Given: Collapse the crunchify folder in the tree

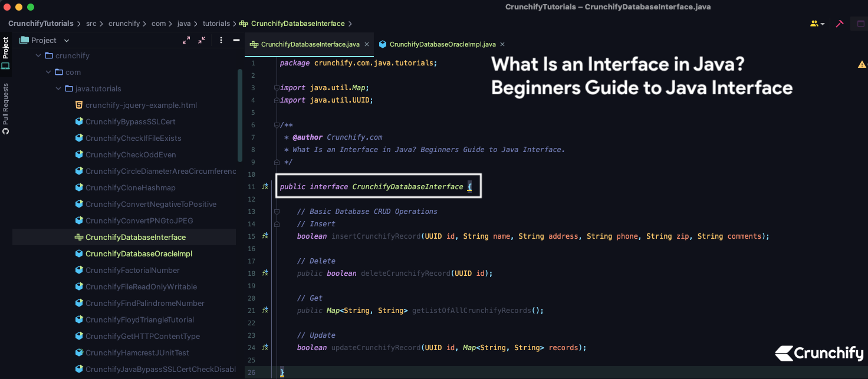Looking at the screenshot, I should click(x=38, y=55).
